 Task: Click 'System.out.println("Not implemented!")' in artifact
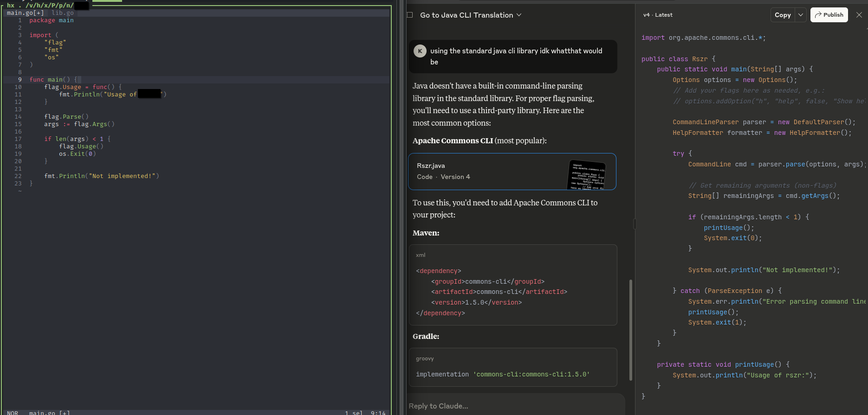click(764, 270)
